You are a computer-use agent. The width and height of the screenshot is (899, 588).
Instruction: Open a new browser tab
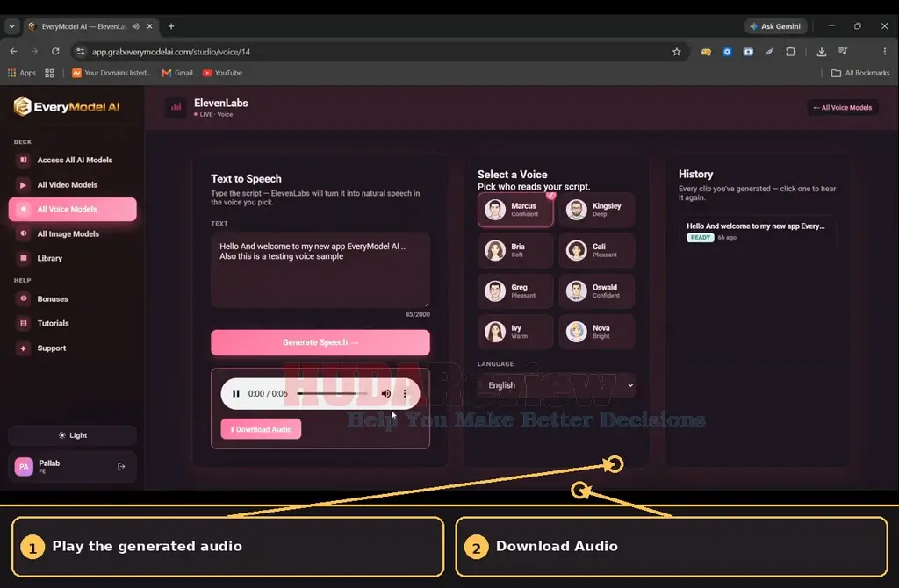[x=171, y=26]
